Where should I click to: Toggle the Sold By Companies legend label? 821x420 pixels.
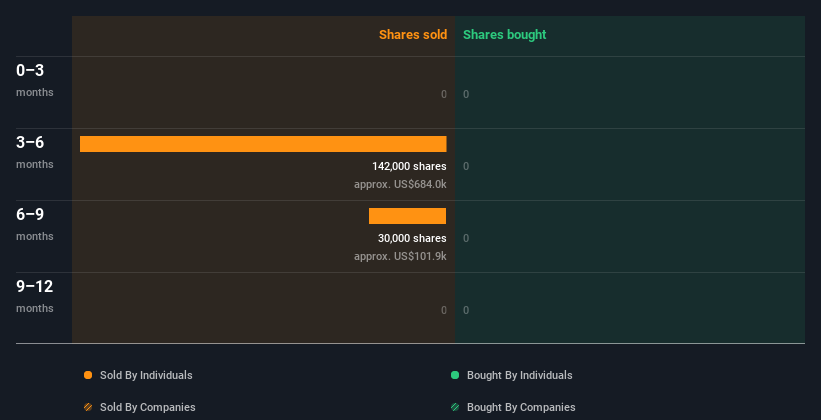coord(148,407)
